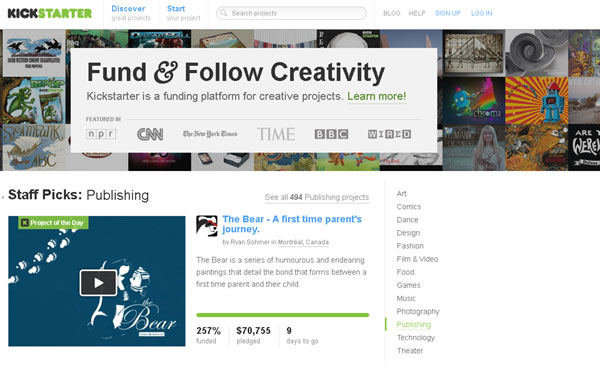The width and height of the screenshot is (600, 374).
Task: Click the chroma project thumbnail
Action: pos(474,100)
